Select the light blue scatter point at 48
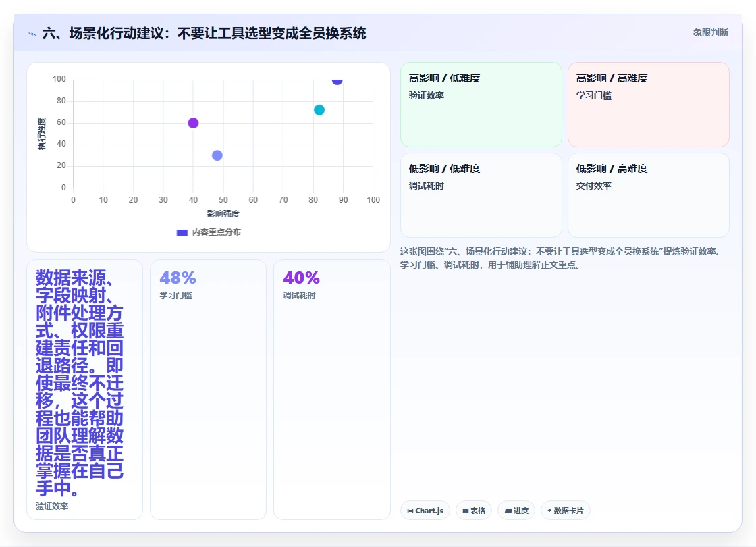Screen dimensions: 756x547 (217, 155)
